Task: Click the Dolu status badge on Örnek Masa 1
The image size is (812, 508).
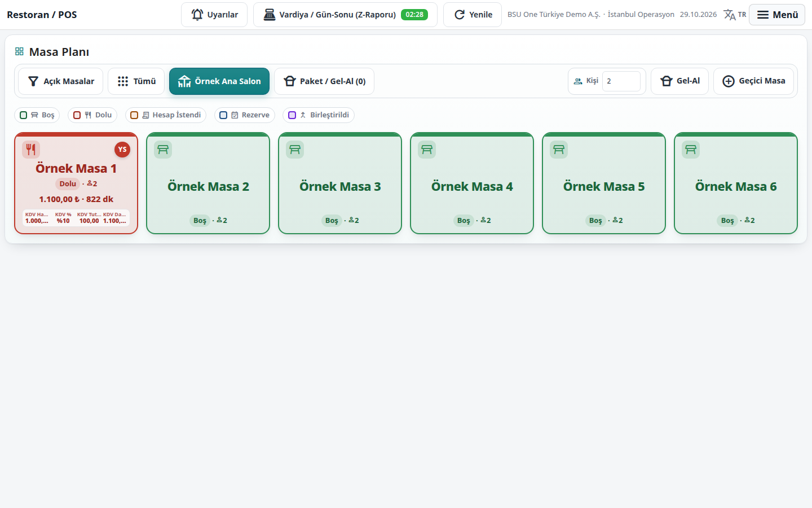Action: 68,184
